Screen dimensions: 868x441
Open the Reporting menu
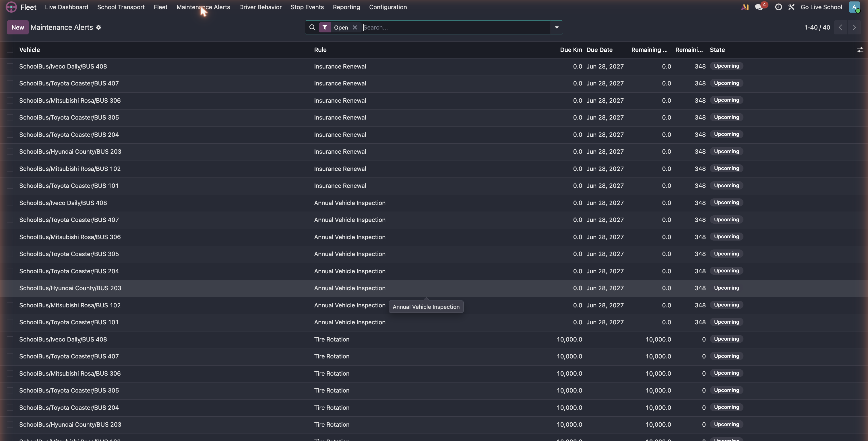[346, 7]
